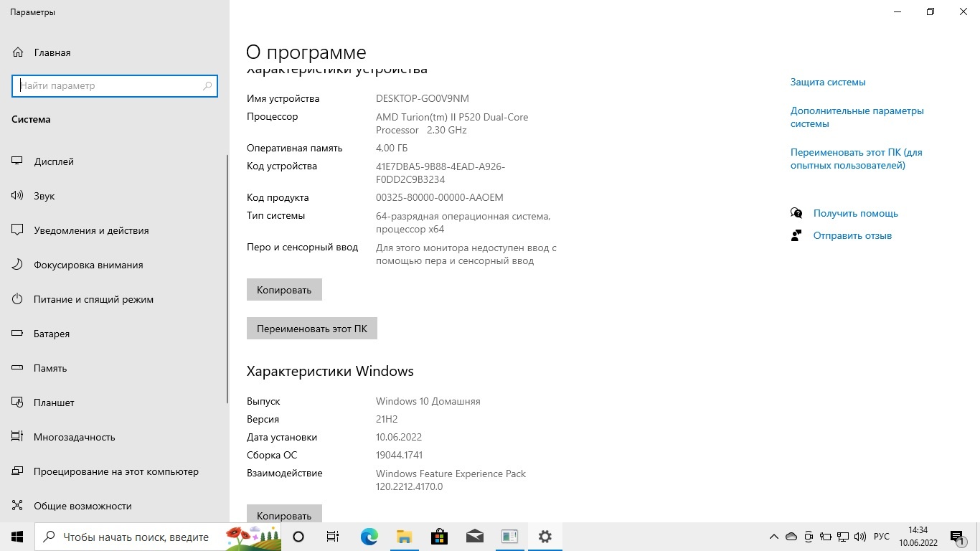Click Копировать under Windows specifications
Viewport: 980px width, 551px height.
click(x=284, y=514)
